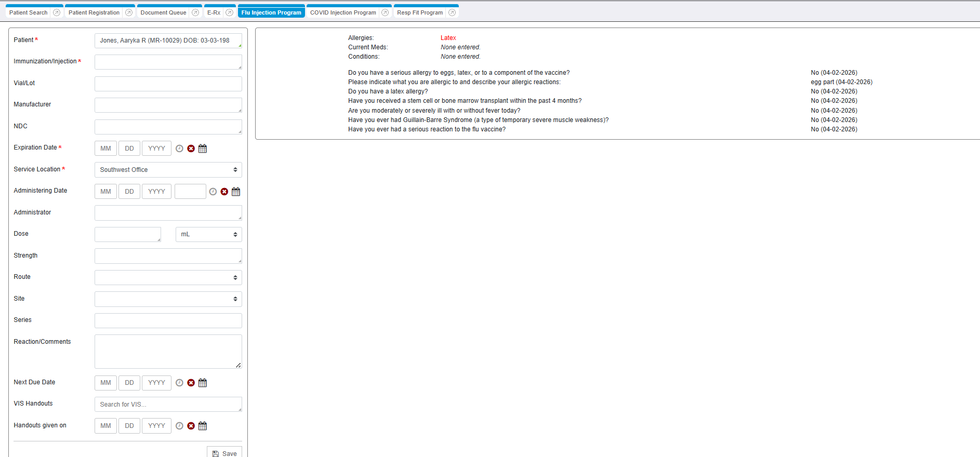Open the Site dropdown
This screenshot has width=980, height=457.
[x=168, y=299]
